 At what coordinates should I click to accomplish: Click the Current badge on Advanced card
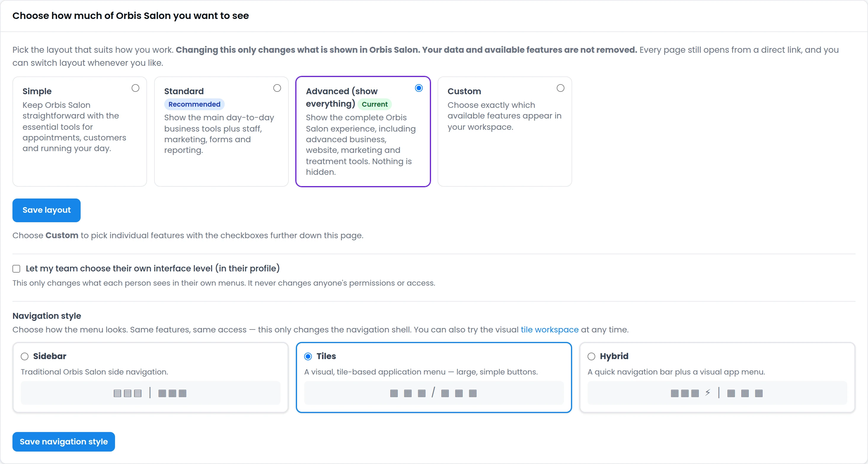click(374, 104)
